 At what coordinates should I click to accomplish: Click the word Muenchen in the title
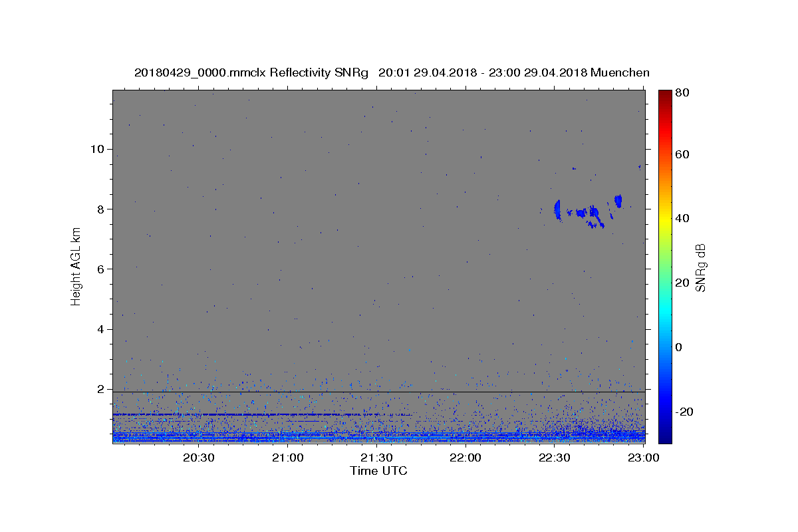click(620, 72)
